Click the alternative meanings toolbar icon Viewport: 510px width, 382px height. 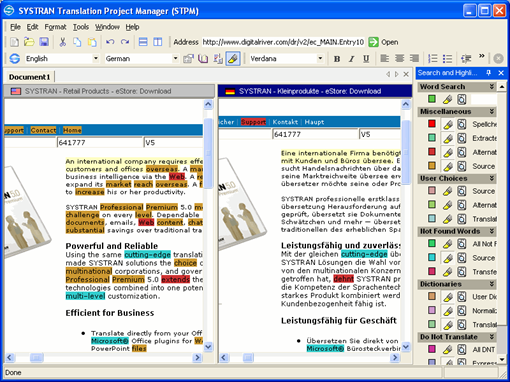pyautogui.click(x=218, y=59)
